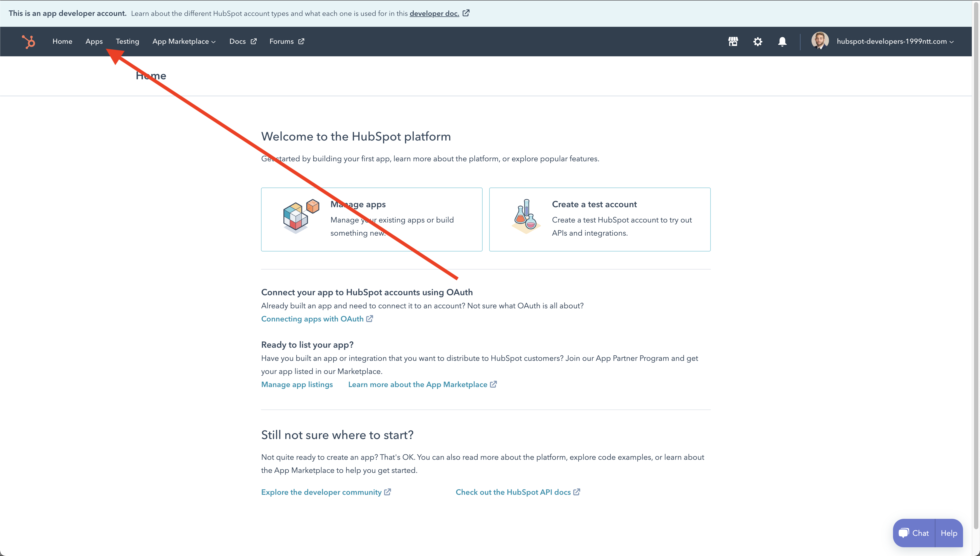
Task: Click the user avatar photo
Action: [820, 40]
